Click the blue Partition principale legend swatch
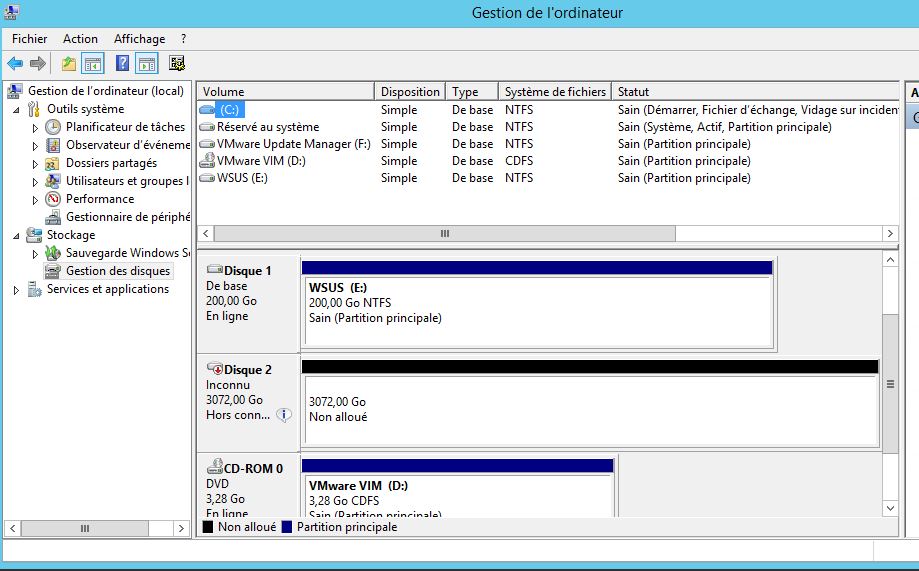919x571 pixels. pos(287,527)
